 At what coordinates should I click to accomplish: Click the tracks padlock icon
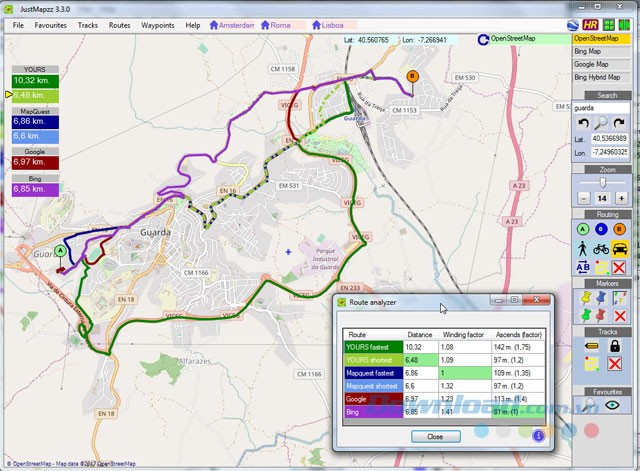coord(615,346)
